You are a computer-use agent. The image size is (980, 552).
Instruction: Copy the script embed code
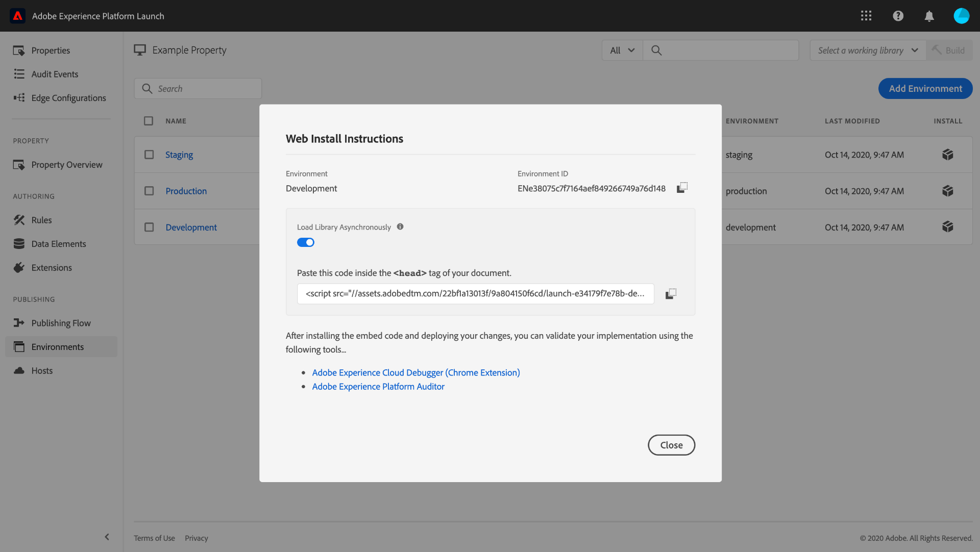pyautogui.click(x=671, y=294)
